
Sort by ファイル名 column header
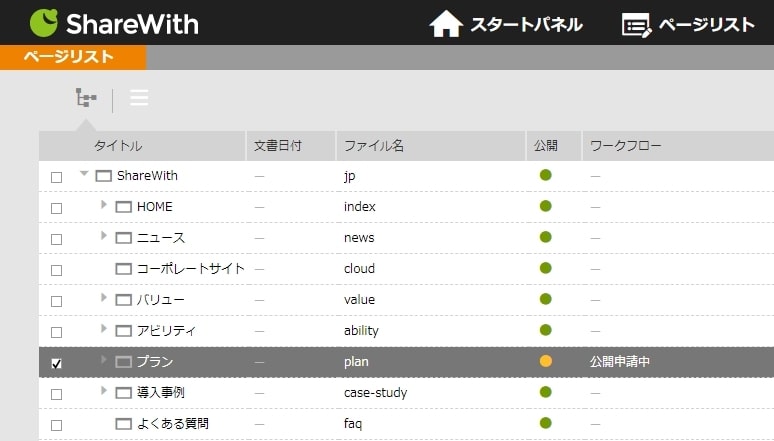tap(374, 146)
